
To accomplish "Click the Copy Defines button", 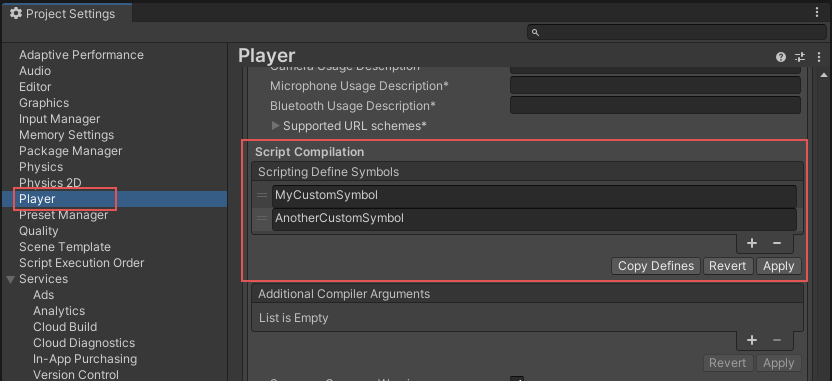I will pyautogui.click(x=656, y=266).
